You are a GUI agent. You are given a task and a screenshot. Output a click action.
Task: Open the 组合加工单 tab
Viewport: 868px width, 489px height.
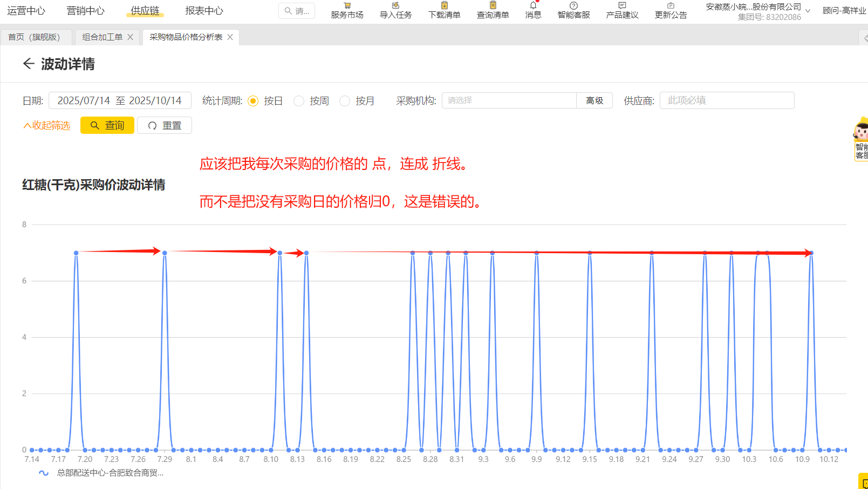click(102, 37)
